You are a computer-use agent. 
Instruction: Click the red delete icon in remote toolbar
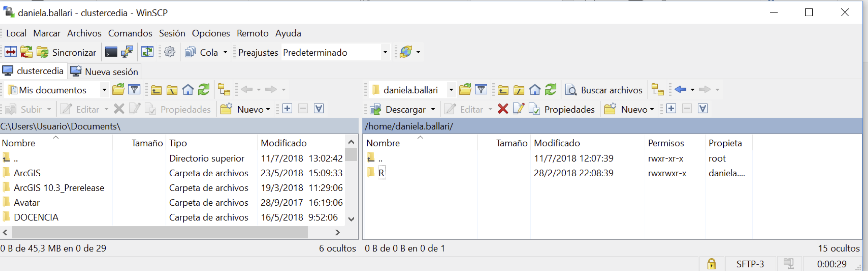pyautogui.click(x=503, y=109)
